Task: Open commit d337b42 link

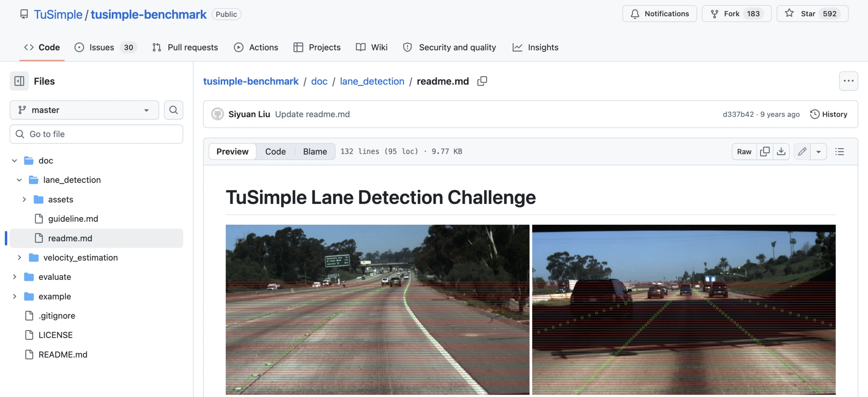Action: click(x=738, y=114)
